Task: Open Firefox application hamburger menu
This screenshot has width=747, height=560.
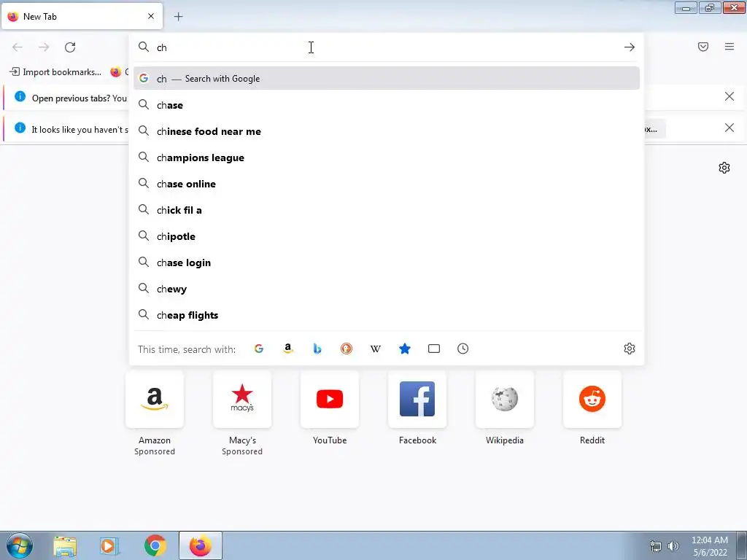Action: (x=729, y=47)
